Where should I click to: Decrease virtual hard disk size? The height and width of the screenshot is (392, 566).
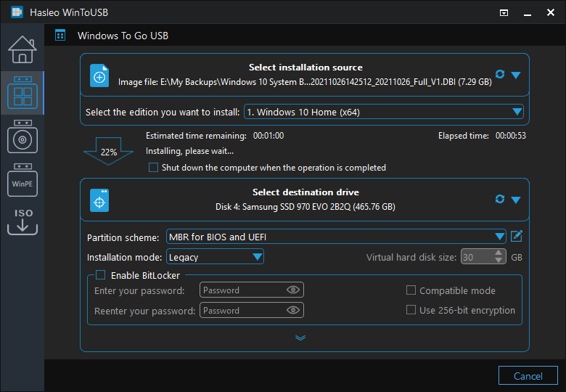click(x=499, y=261)
